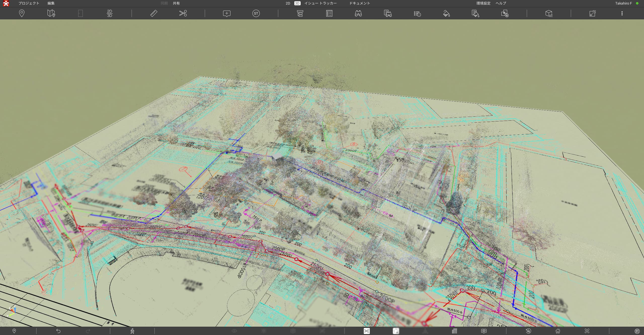Click the scissors section cut tool in top toolbar
This screenshot has height=335, width=644.
coord(183,13)
